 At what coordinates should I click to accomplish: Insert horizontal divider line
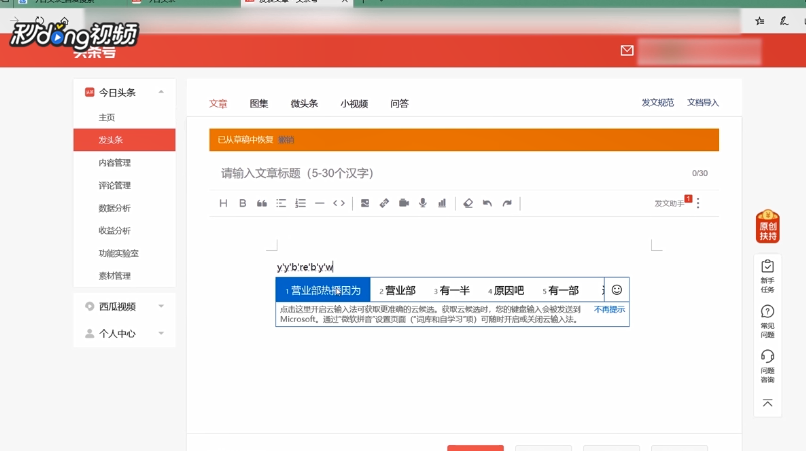[x=319, y=203]
